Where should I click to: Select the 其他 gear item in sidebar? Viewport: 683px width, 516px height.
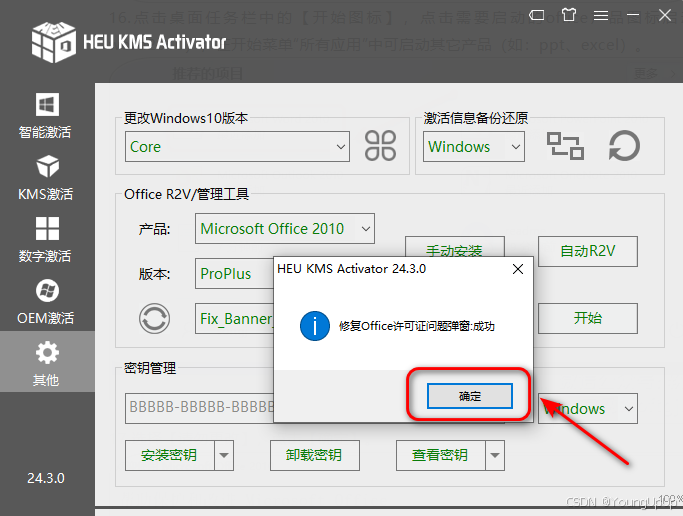tap(47, 361)
